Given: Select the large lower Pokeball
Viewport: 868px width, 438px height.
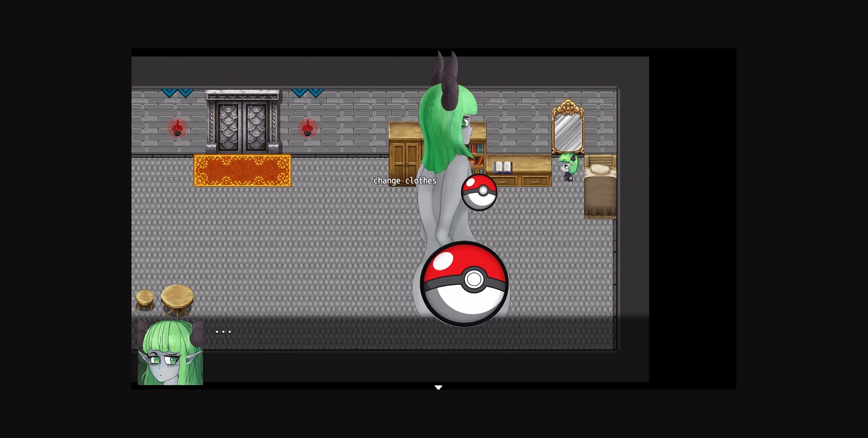Looking at the screenshot, I should (464, 283).
